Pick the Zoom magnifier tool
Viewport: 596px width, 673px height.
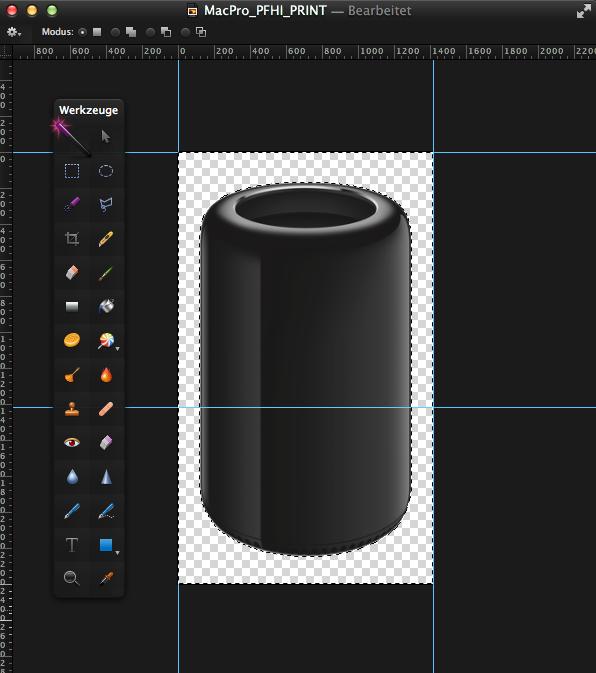[72, 578]
